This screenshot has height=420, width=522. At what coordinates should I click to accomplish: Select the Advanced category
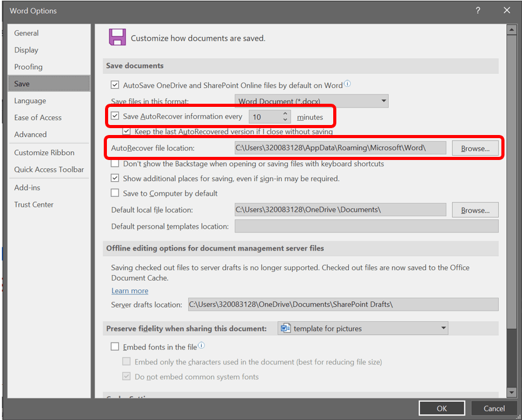(31, 134)
